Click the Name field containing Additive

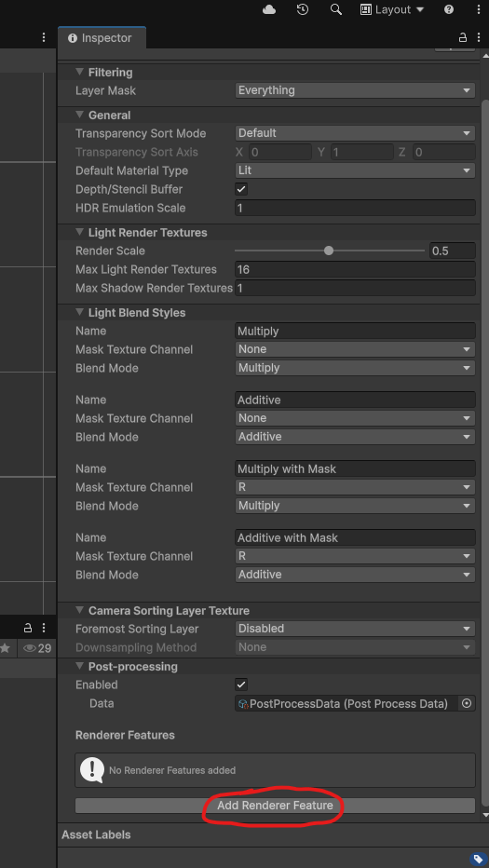355,400
